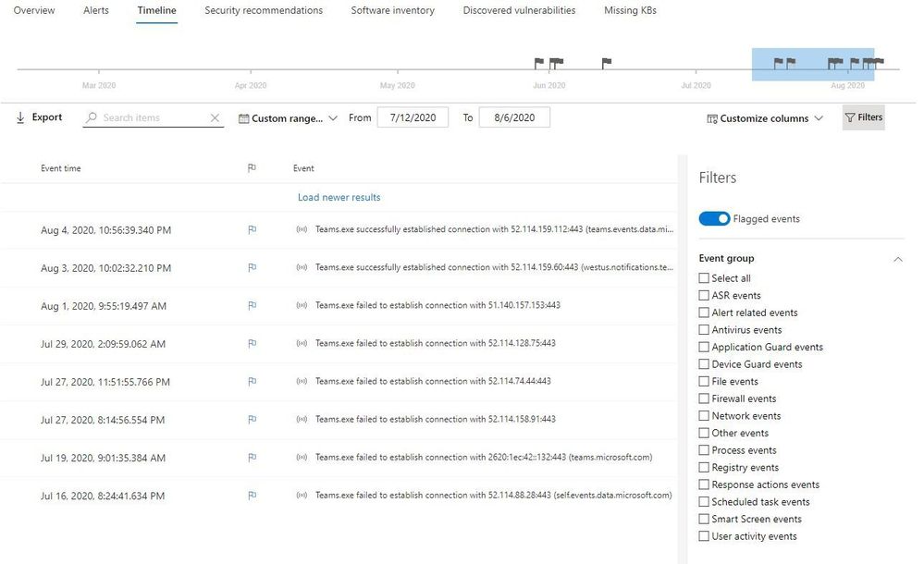
Task: Check Alert related events filter
Action: click(704, 313)
